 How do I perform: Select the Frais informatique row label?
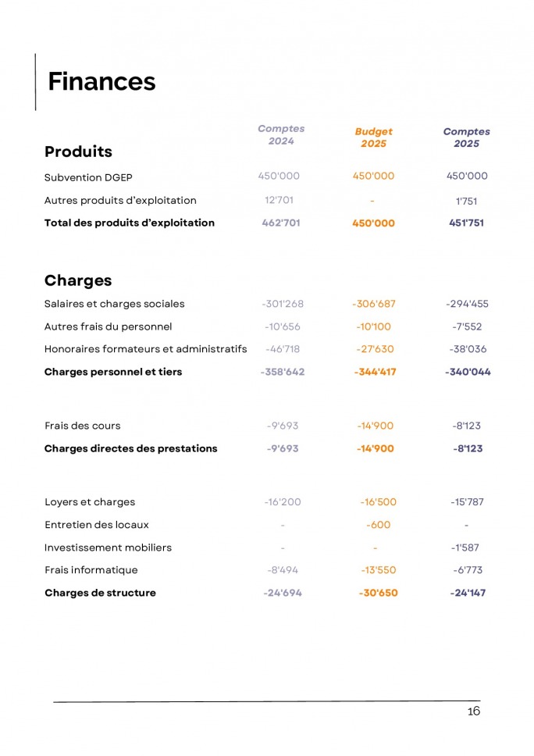91,570
